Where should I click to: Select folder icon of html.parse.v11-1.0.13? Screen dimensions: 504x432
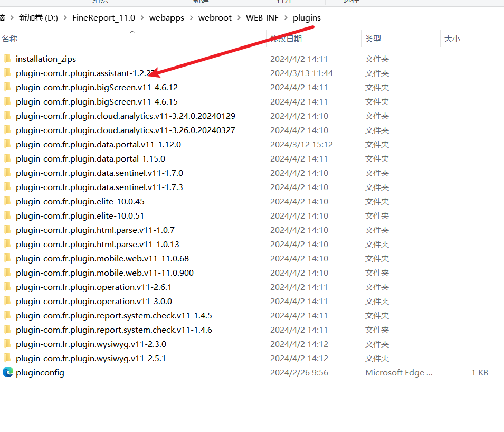(7, 244)
